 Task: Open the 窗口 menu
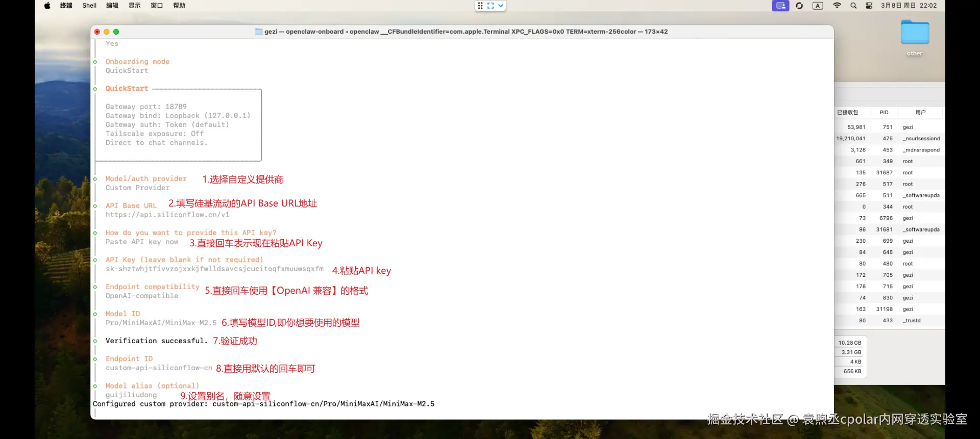(157, 6)
